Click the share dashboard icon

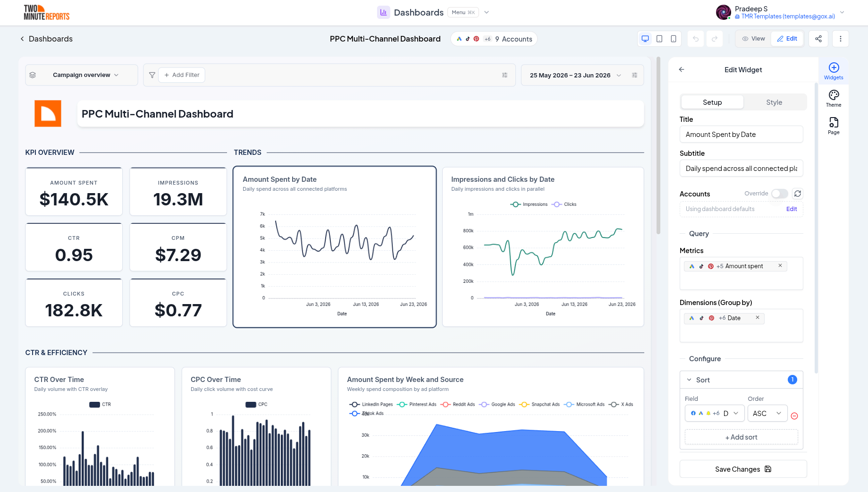pyautogui.click(x=818, y=39)
